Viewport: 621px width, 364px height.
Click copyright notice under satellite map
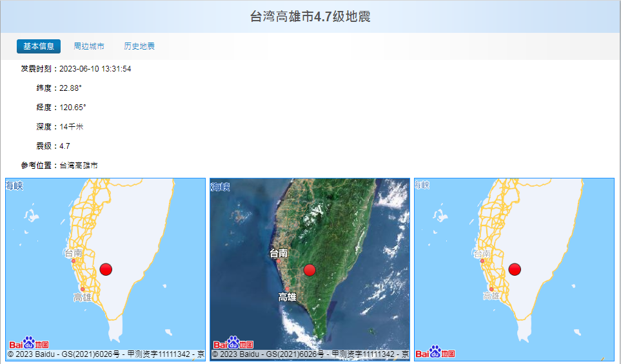(310, 355)
